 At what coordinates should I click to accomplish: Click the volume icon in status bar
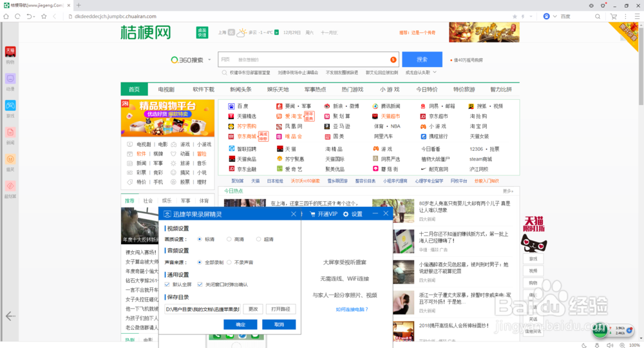coord(610,345)
